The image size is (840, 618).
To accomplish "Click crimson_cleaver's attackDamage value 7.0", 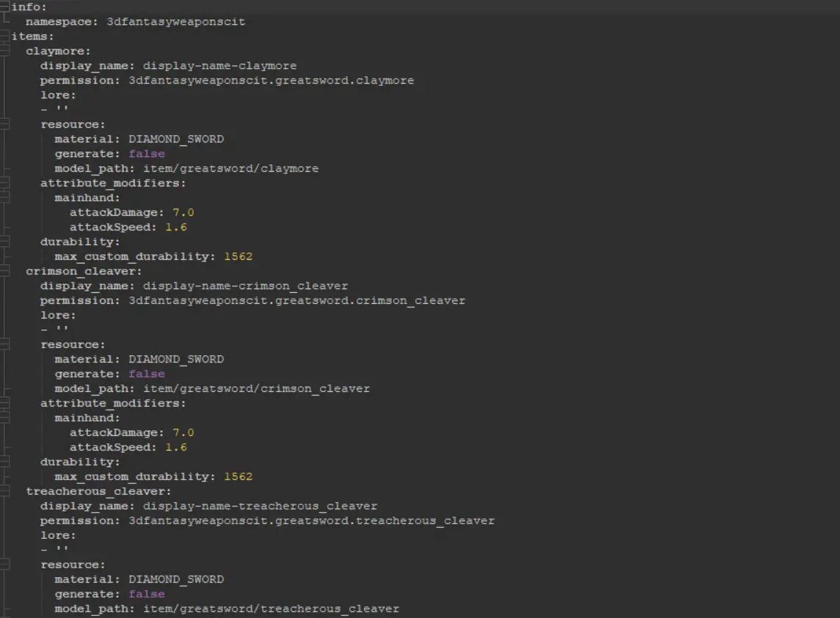I will (x=183, y=432).
